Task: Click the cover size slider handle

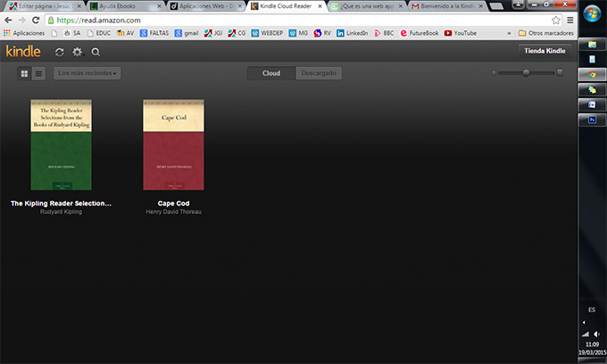Action: click(x=526, y=72)
